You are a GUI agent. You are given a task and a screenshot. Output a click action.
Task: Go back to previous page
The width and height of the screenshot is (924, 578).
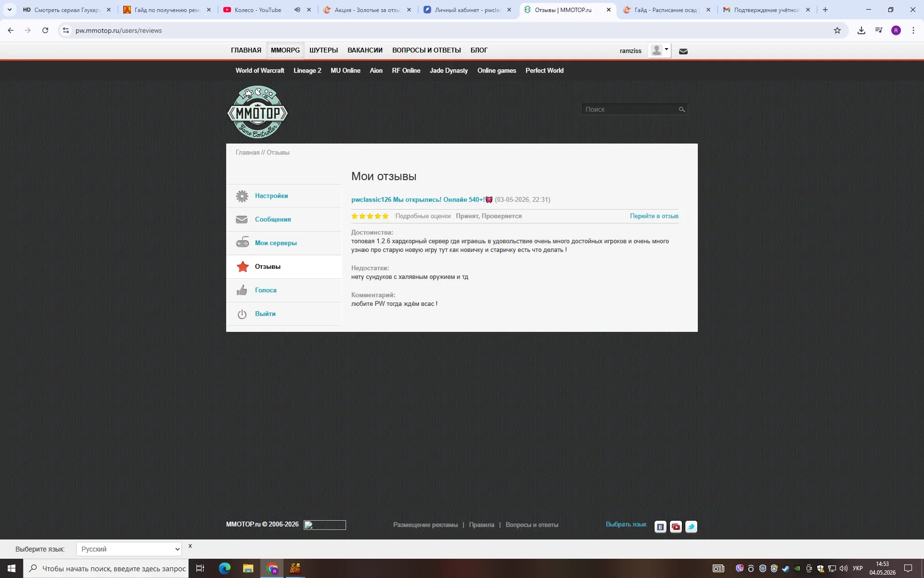point(11,30)
